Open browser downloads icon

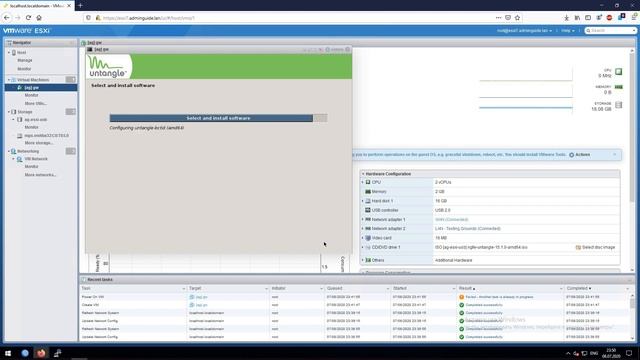pos(566,18)
